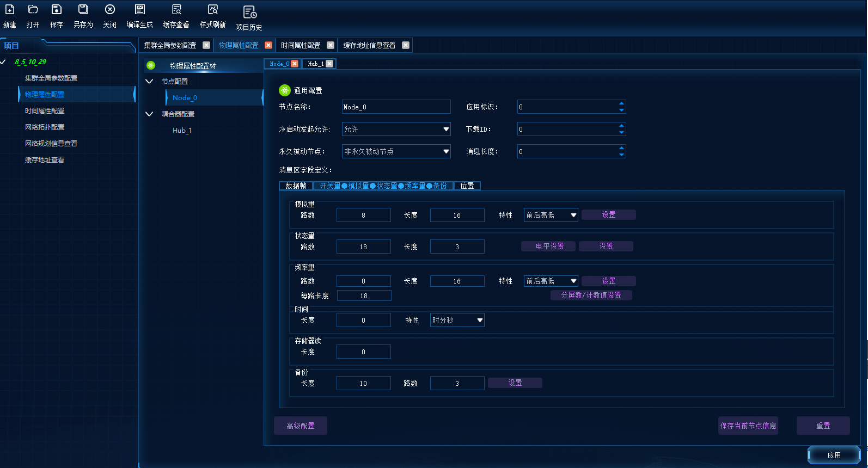The height and width of the screenshot is (468, 868).
Task: Click the 新建 (New) toolbar icon
Action: coord(10,10)
